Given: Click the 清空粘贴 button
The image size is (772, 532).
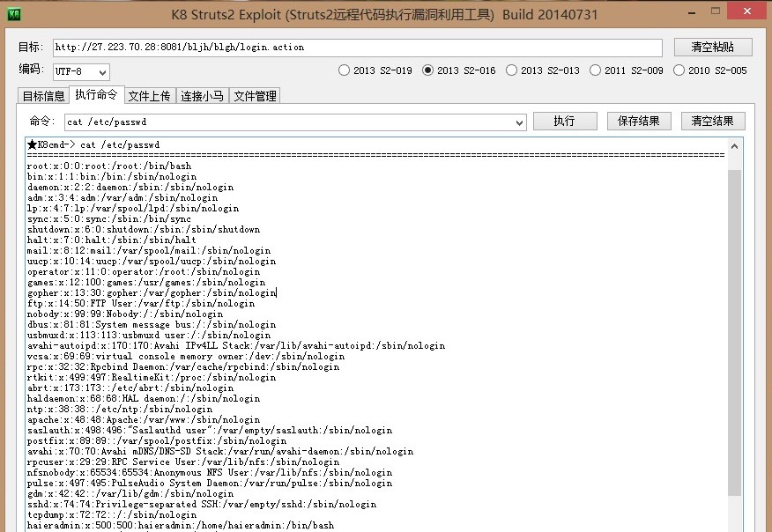Looking at the screenshot, I should point(713,48).
